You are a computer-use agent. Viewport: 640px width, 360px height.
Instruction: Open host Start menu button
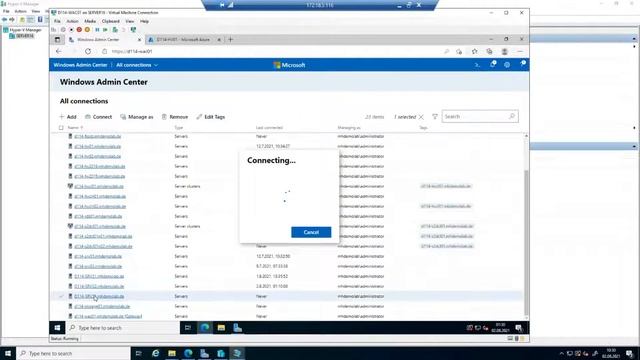[8, 353]
